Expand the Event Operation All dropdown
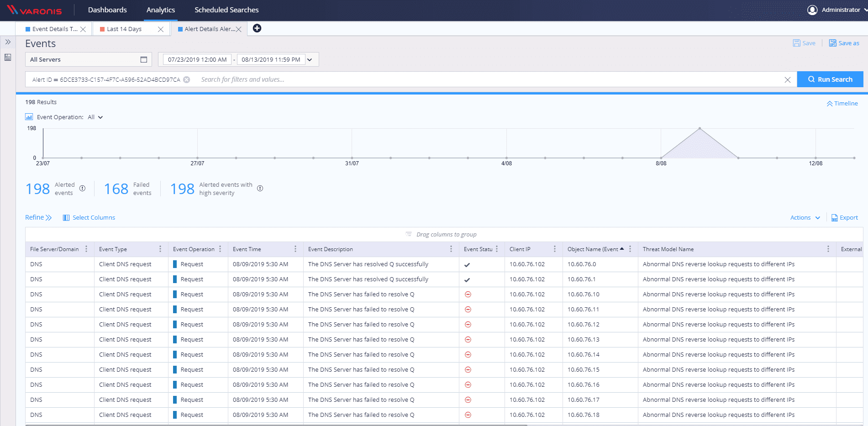868x426 pixels. [95, 117]
